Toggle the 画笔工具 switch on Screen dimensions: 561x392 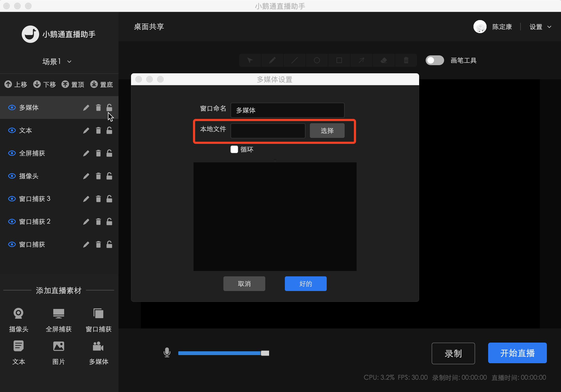coord(435,60)
